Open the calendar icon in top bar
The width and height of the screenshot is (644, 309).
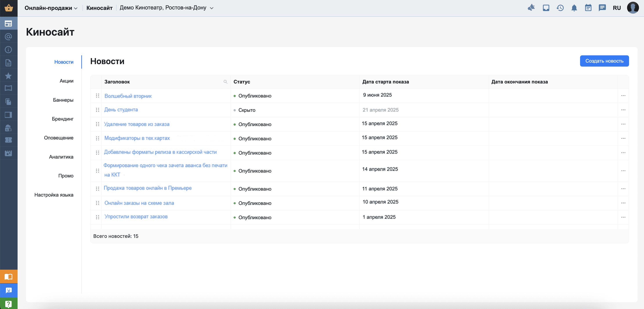click(x=588, y=8)
